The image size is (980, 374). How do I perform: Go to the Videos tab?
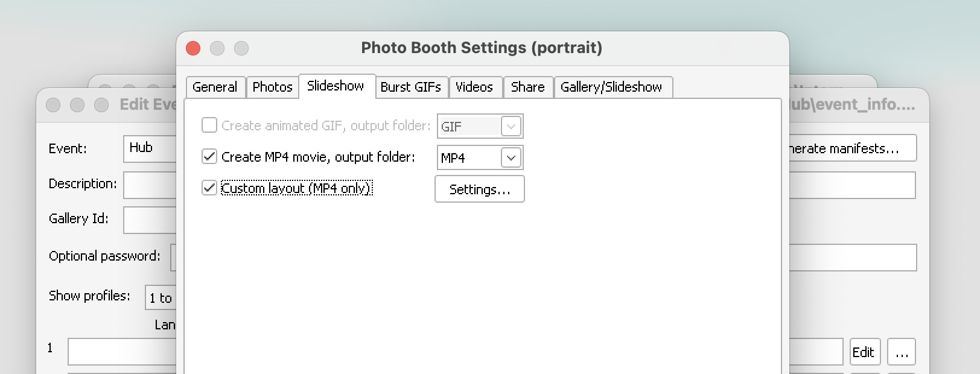coord(474,87)
